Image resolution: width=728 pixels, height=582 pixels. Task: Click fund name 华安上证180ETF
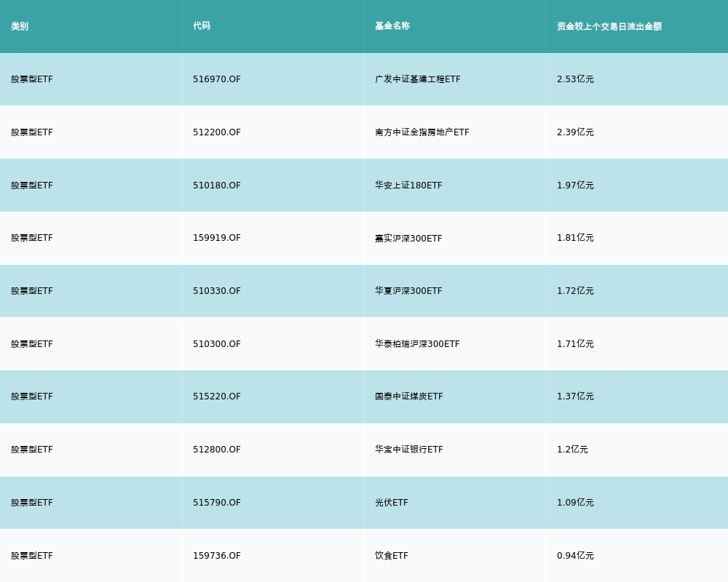coord(408,186)
